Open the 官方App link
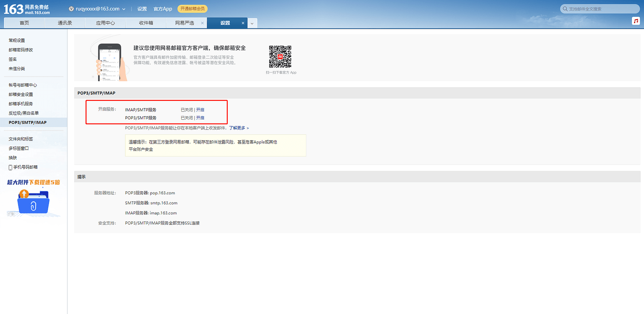Image resolution: width=644 pixels, height=314 pixels. [x=163, y=9]
